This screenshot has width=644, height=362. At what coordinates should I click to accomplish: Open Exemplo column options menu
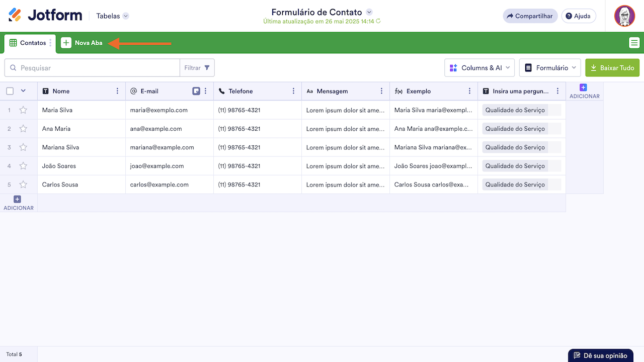pyautogui.click(x=470, y=91)
